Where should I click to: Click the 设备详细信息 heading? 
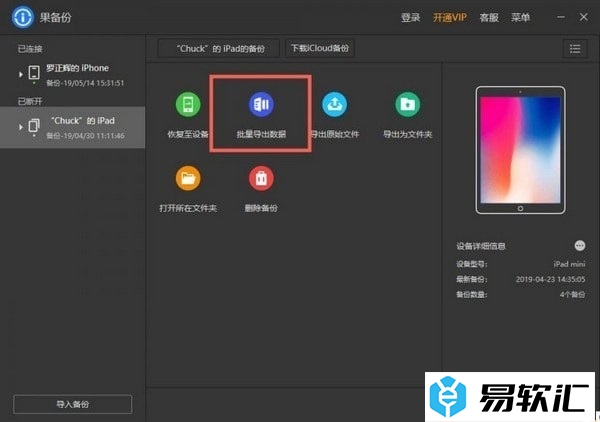click(x=481, y=246)
